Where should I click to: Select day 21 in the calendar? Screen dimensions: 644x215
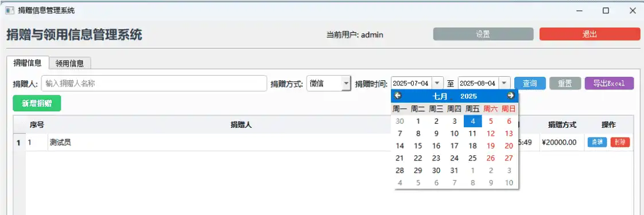tap(399, 158)
